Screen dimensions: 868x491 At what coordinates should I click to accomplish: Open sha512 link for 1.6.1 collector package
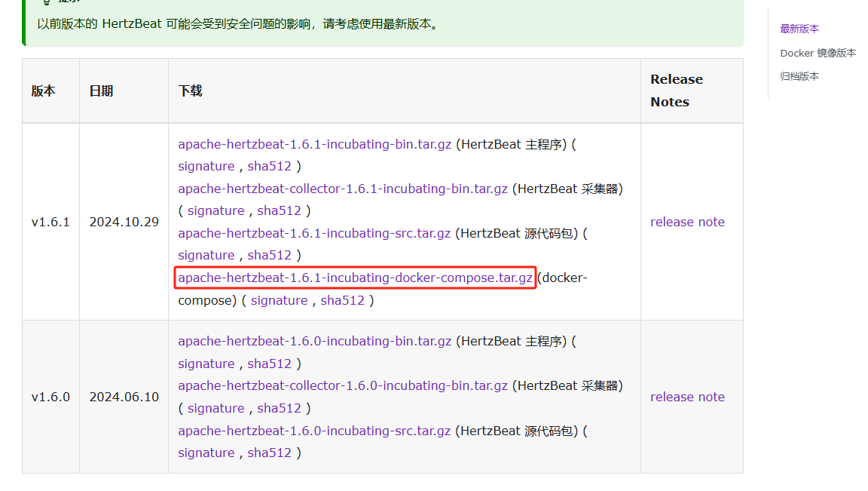click(x=279, y=210)
